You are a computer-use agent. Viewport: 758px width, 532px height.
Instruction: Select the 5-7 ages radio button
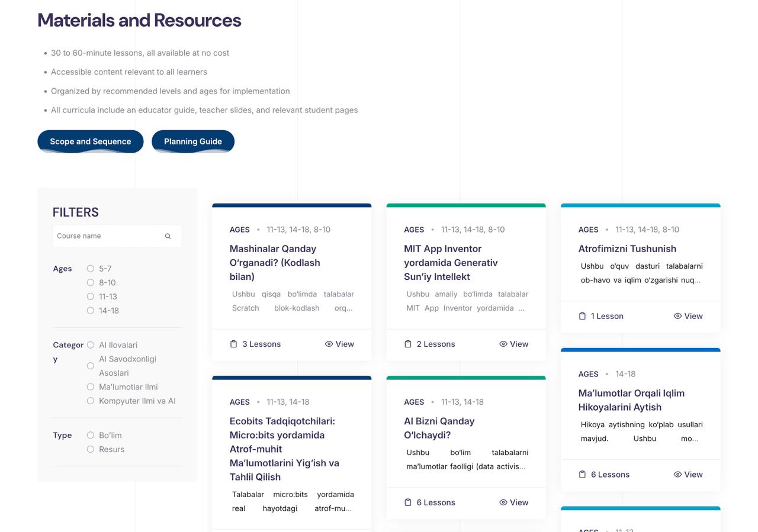pos(91,269)
